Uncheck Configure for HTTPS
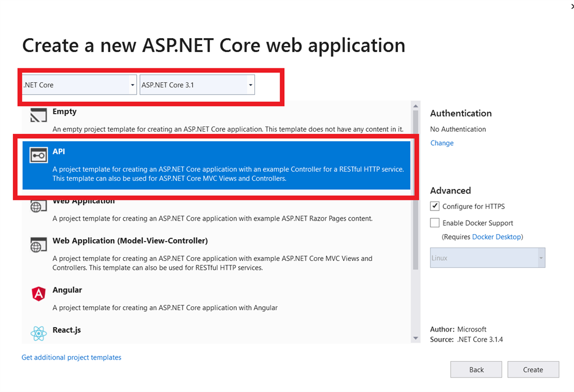 point(434,206)
